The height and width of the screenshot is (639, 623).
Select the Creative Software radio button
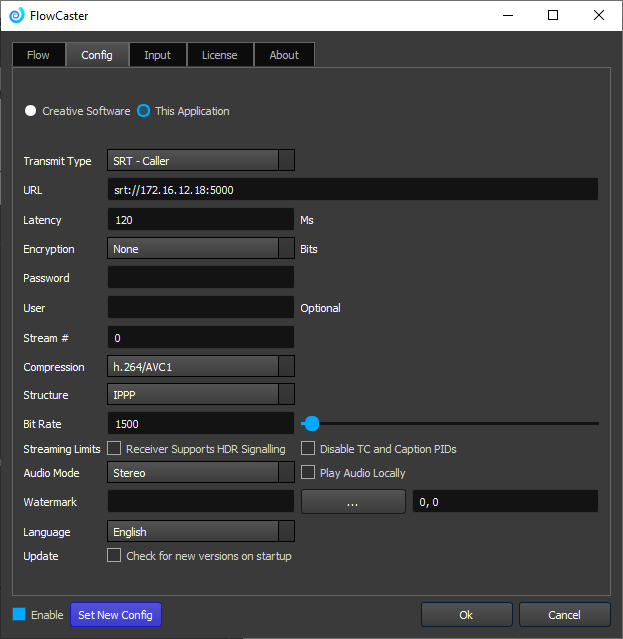click(x=31, y=111)
